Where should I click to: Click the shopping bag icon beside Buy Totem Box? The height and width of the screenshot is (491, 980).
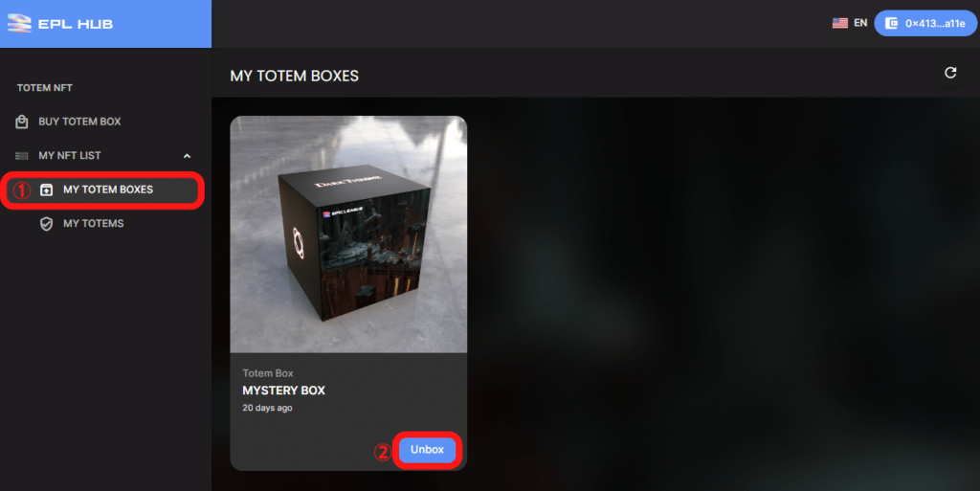coord(22,122)
